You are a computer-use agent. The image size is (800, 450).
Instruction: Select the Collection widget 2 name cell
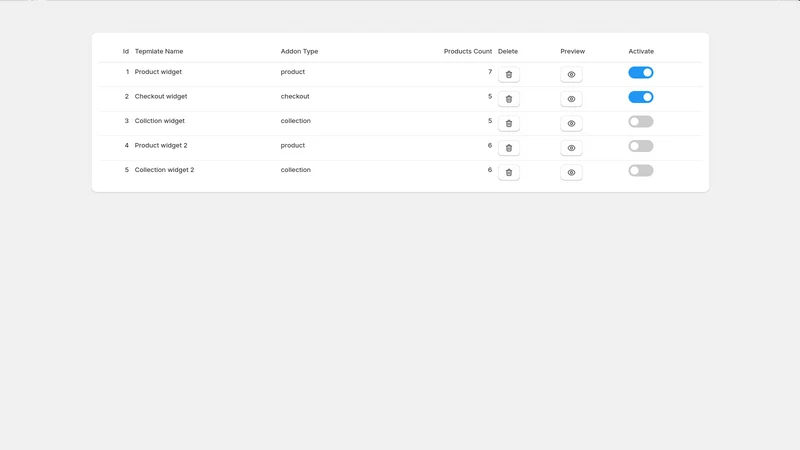164,170
